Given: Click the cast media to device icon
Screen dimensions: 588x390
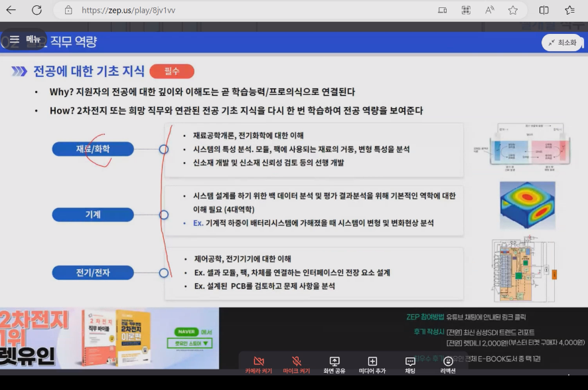Looking at the screenshot, I should [443, 10].
